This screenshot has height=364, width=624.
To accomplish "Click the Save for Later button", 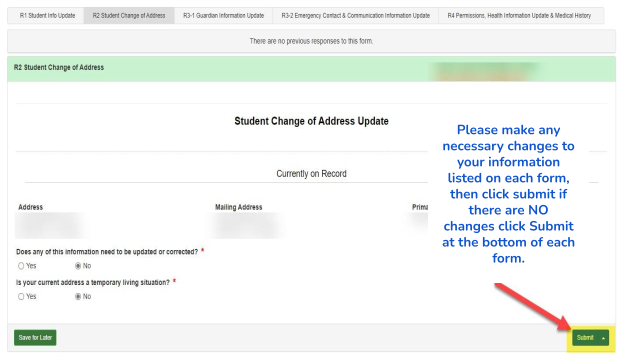I will point(35,337).
